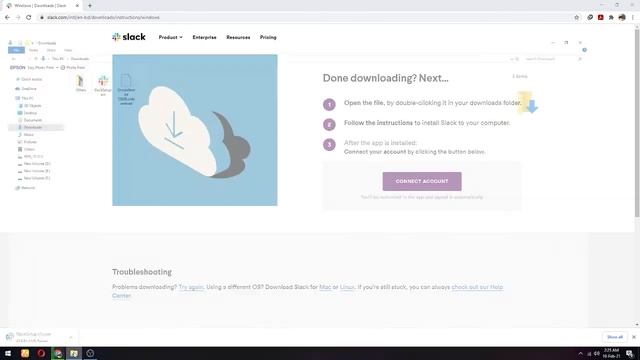The image size is (640, 360).
Task: Click the Slack logo in the header
Action: (129, 37)
